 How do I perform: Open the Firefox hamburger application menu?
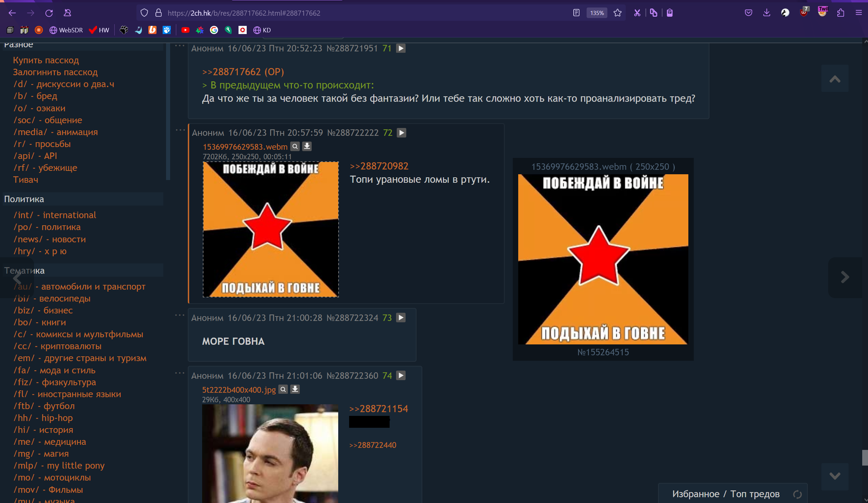[859, 13]
